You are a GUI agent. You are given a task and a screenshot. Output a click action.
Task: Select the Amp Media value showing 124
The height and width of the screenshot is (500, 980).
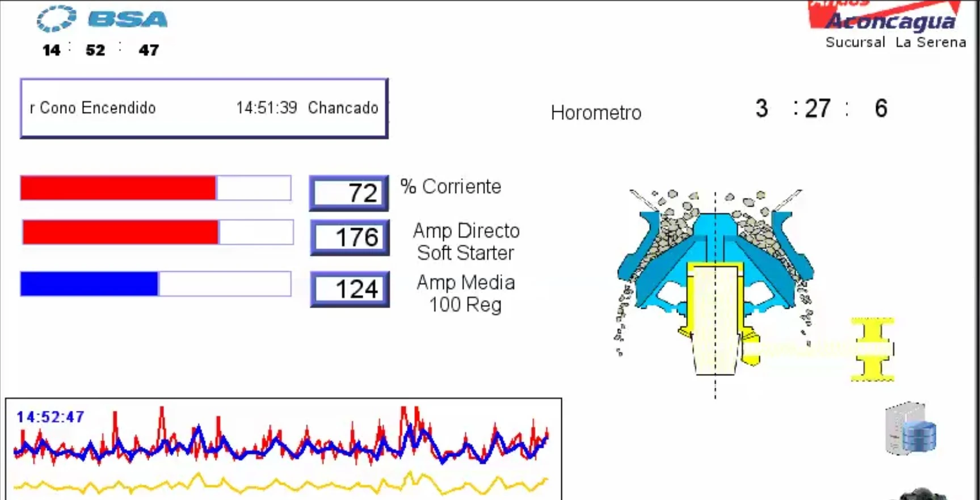(x=350, y=289)
